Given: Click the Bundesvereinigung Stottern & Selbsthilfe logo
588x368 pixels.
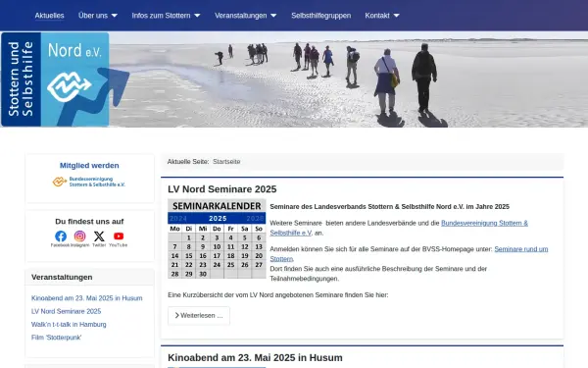Looking at the screenshot, I should [89, 182].
